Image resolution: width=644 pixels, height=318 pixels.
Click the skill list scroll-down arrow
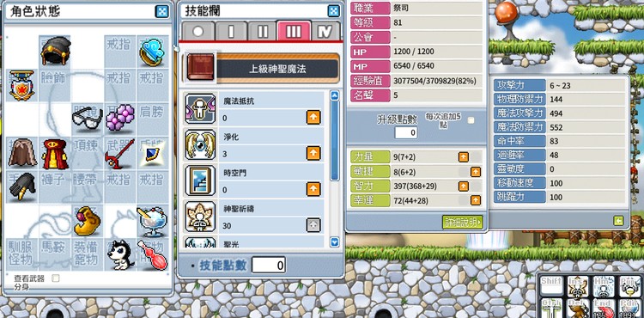(335, 242)
